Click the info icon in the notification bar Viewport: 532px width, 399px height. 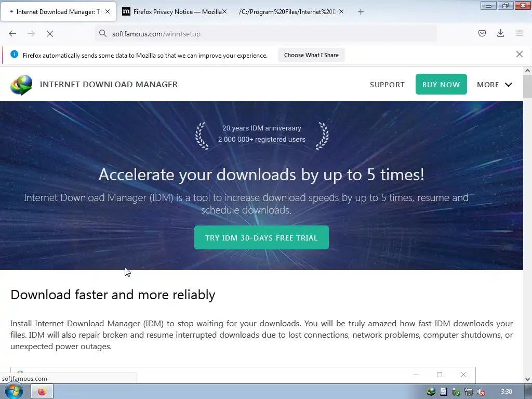14,54
